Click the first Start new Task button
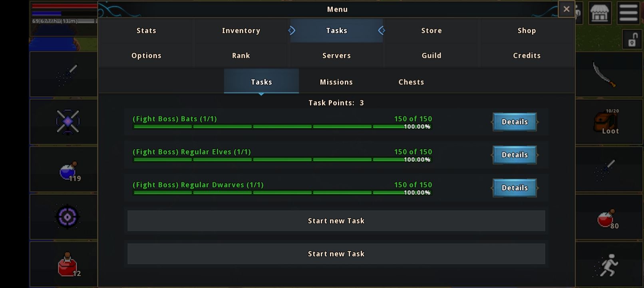 336,221
